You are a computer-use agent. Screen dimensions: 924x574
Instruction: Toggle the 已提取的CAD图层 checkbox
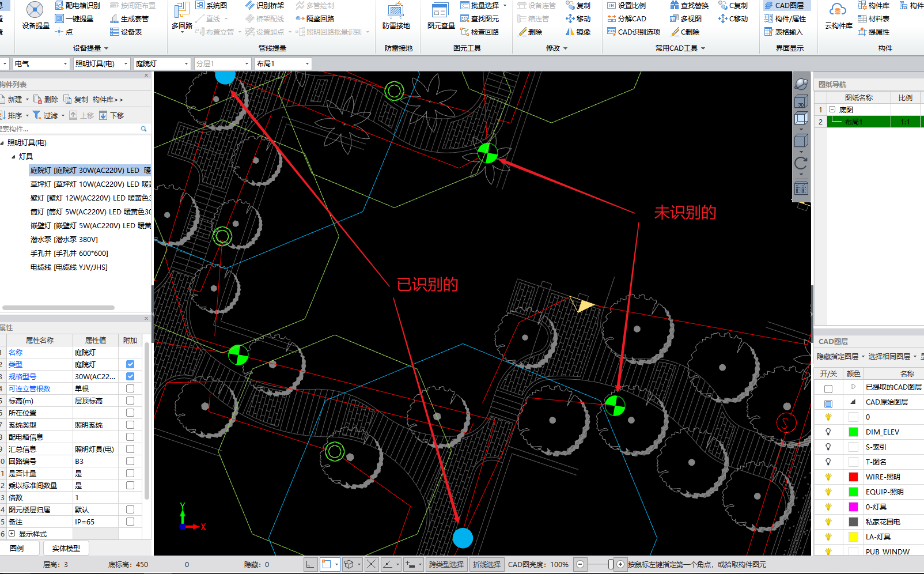click(828, 388)
